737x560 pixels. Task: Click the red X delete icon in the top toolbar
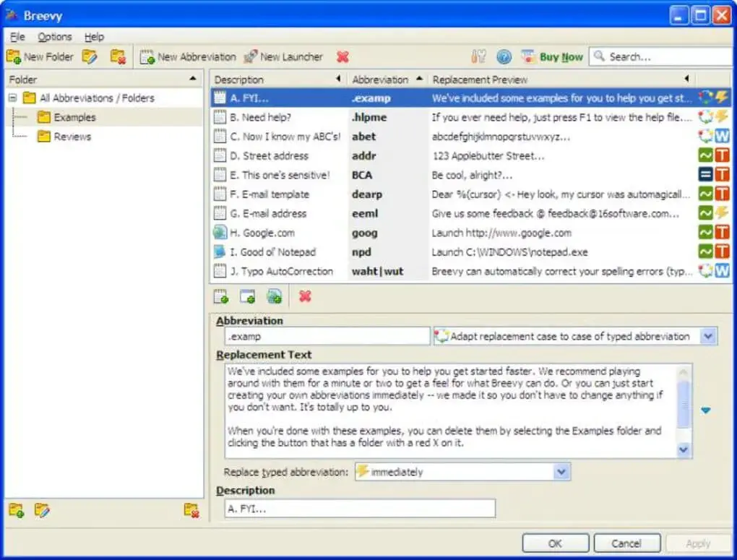tap(342, 57)
